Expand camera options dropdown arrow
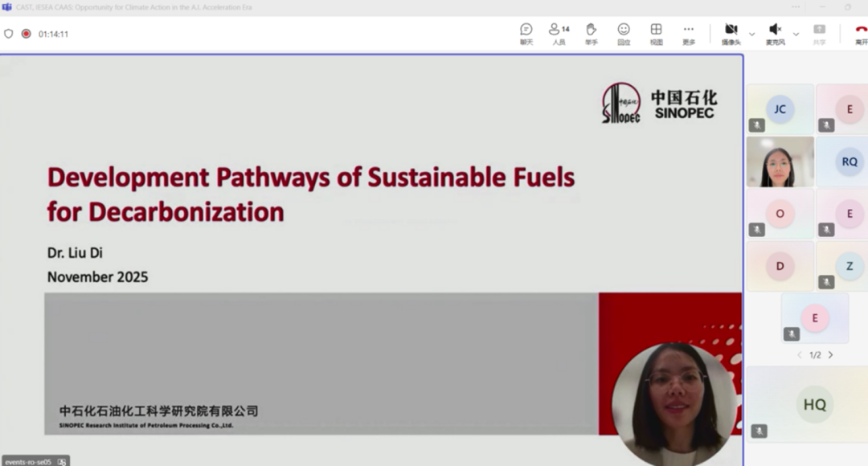This screenshot has height=466, width=868. (x=752, y=34)
